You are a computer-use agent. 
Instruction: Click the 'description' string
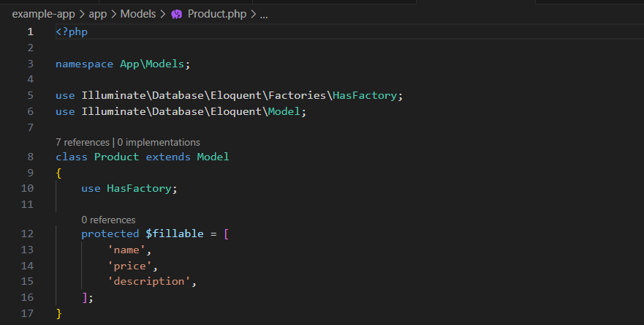[x=148, y=281]
